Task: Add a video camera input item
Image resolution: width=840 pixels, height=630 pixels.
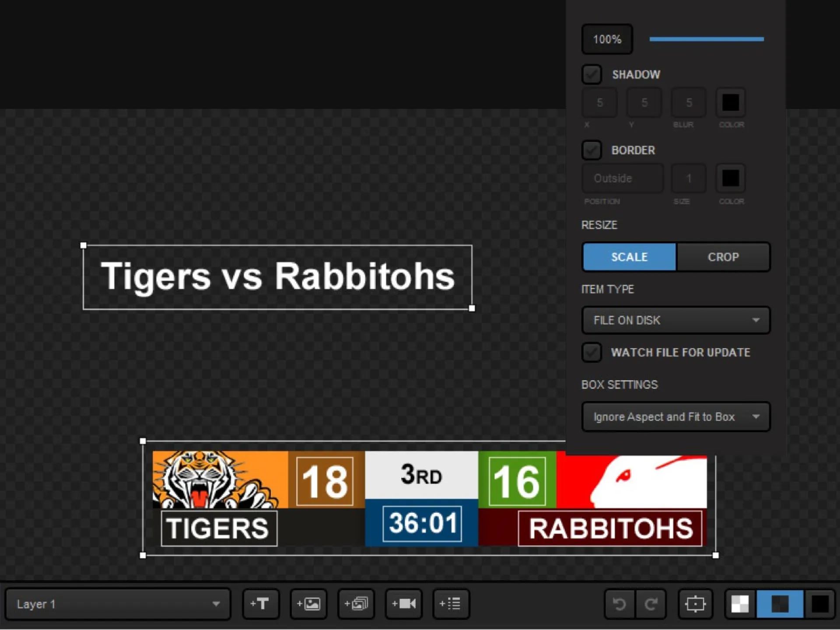Action: point(403,604)
